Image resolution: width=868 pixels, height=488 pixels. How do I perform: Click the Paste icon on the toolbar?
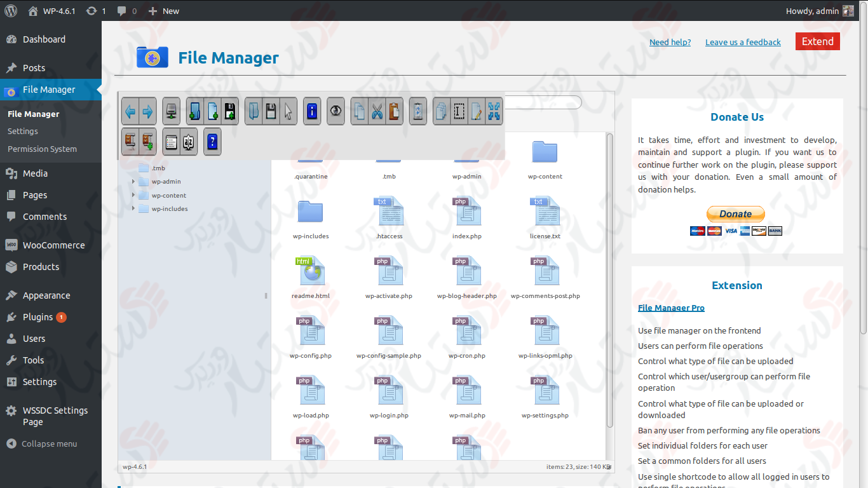[x=394, y=111]
